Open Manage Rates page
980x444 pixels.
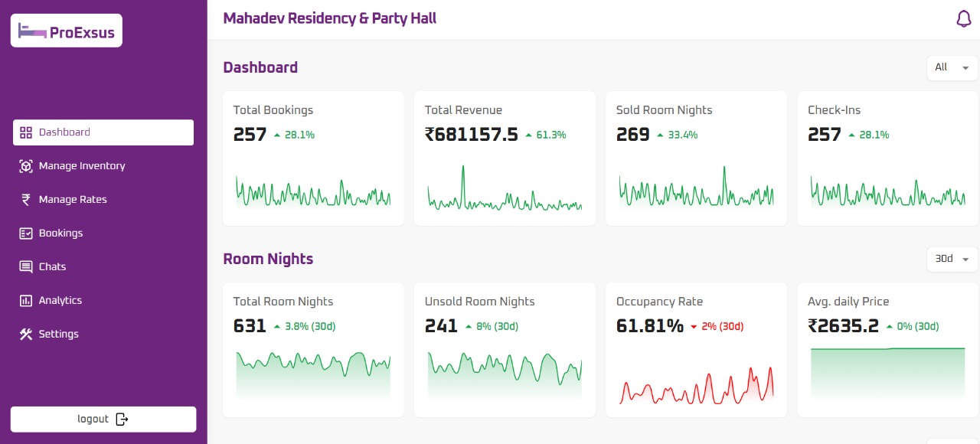pyautogui.click(x=103, y=200)
